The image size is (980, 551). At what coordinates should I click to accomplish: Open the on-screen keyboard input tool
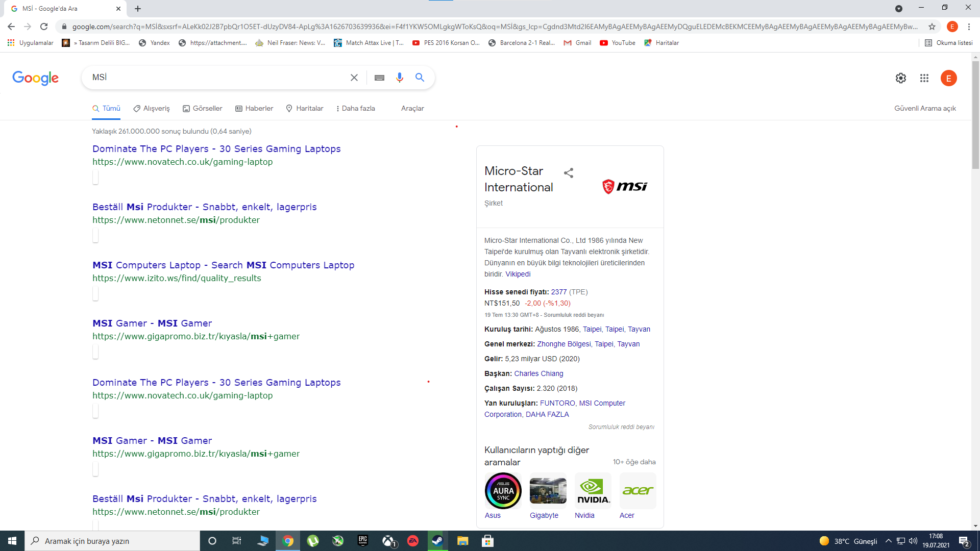(x=379, y=78)
